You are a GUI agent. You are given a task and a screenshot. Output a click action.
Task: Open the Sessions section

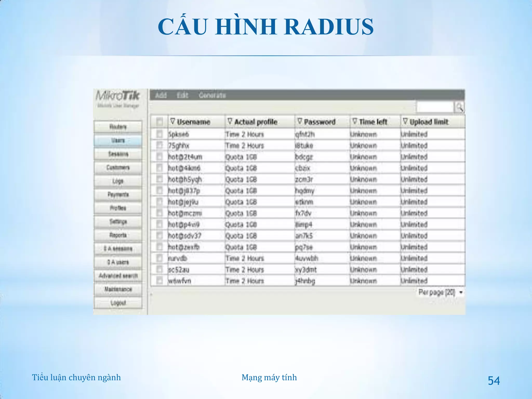pyautogui.click(x=118, y=154)
